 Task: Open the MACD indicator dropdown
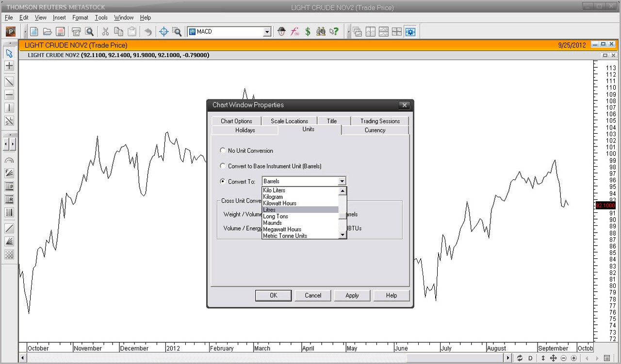point(267,32)
